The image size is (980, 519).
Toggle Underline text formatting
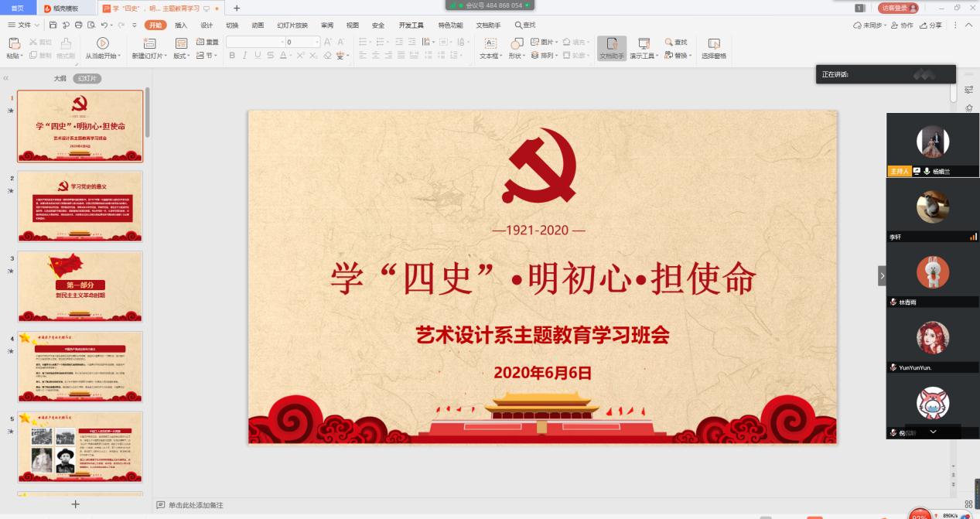[x=258, y=56]
